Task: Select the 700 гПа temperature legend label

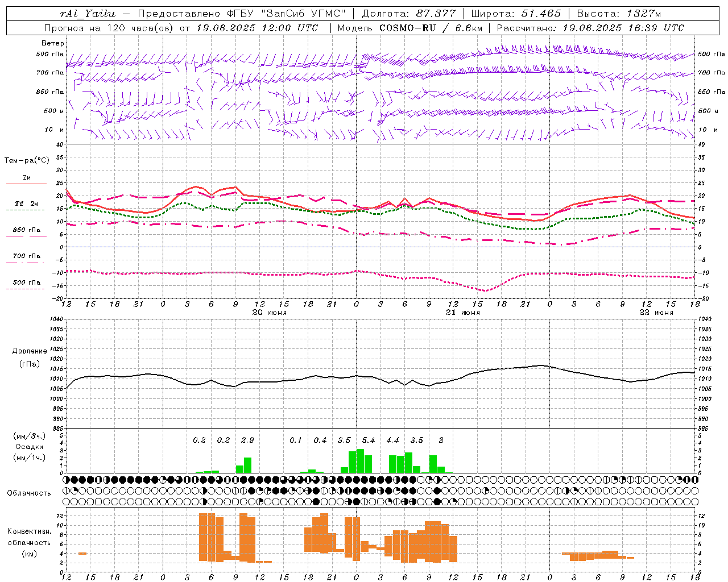Action: [x=27, y=256]
